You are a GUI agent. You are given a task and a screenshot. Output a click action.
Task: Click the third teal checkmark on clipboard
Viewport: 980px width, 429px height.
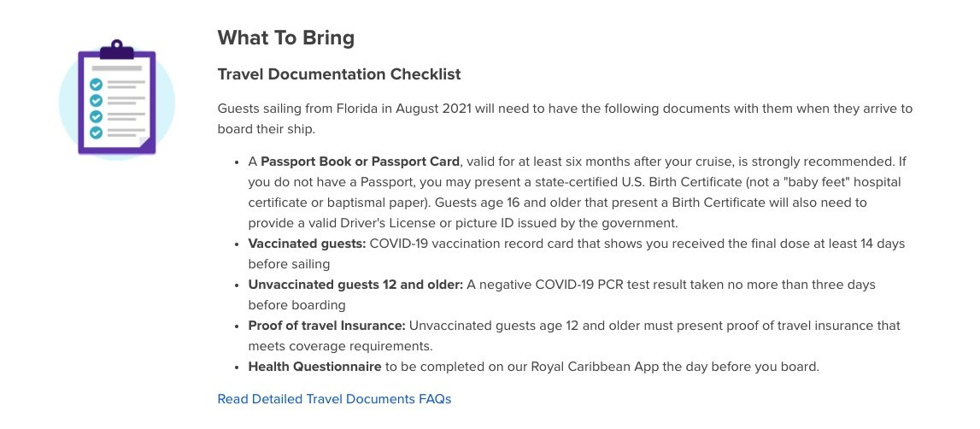pyautogui.click(x=96, y=116)
